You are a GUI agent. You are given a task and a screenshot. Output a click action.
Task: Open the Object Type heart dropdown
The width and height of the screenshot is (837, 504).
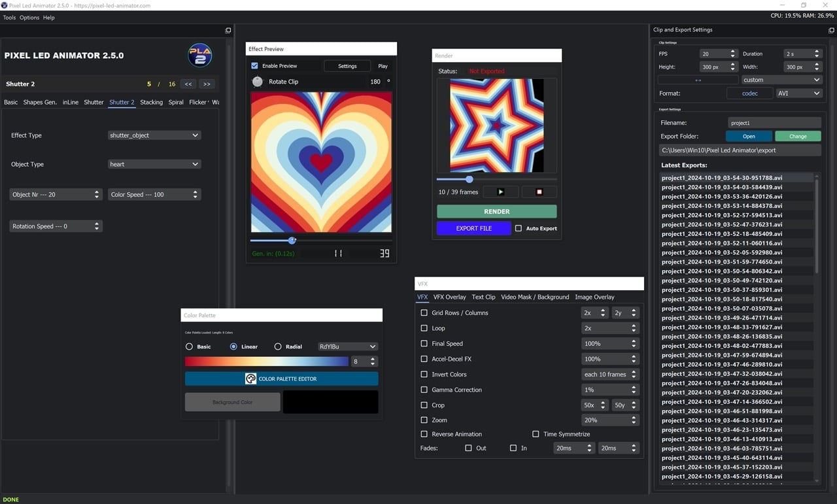click(154, 164)
